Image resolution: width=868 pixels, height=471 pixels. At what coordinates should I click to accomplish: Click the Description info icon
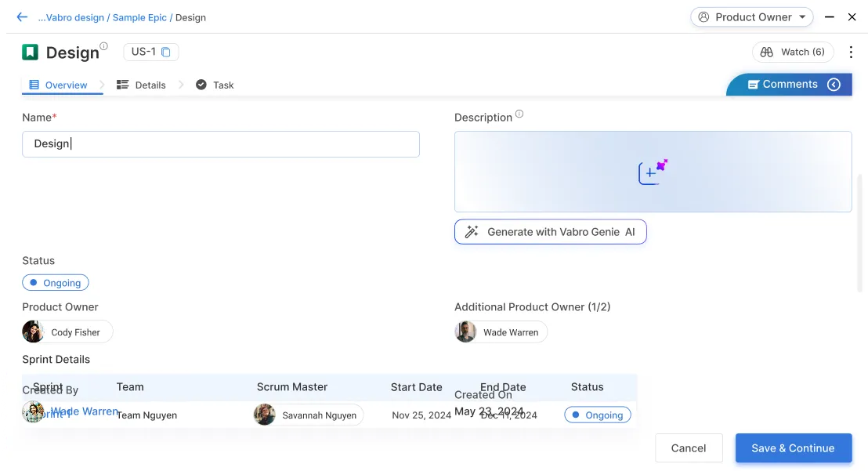coord(519,114)
